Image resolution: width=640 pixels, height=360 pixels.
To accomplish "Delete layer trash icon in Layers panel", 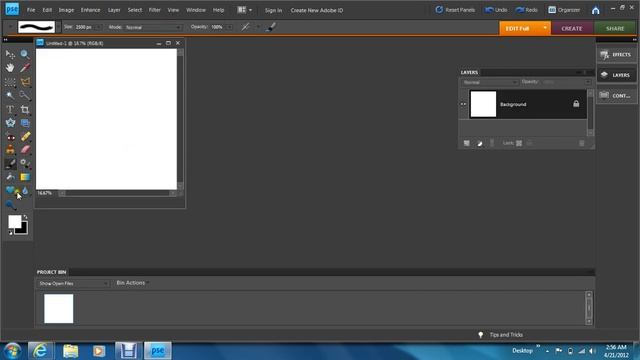I will pos(582,143).
